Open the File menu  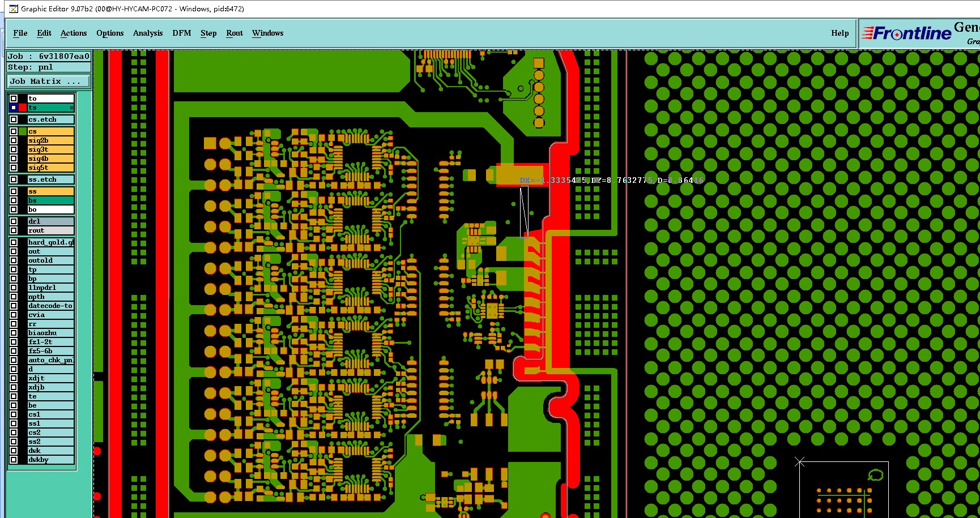pyautogui.click(x=20, y=33)
